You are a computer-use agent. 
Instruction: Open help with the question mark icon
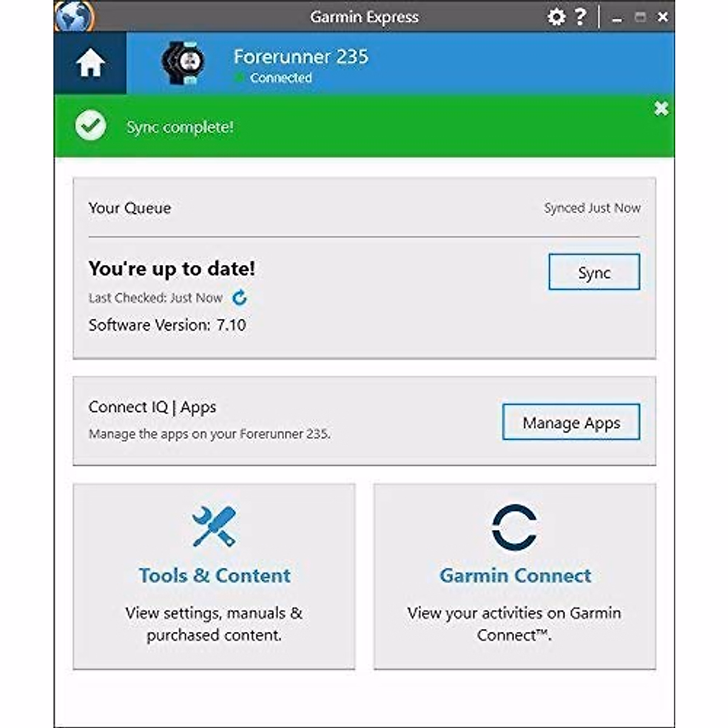pos(581,16)
